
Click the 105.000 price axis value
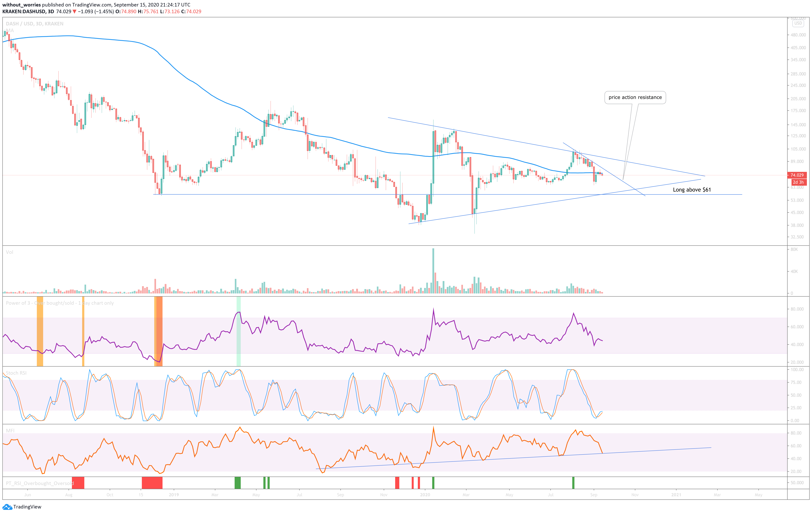(798, 149)
